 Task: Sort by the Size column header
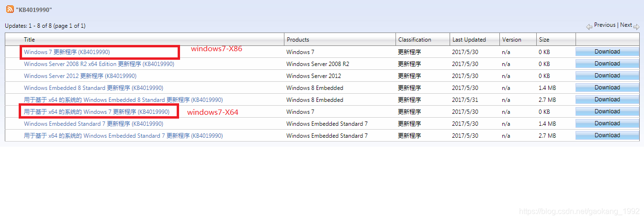pos(544,40)
